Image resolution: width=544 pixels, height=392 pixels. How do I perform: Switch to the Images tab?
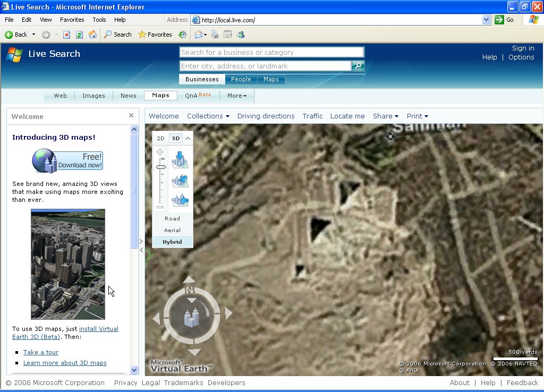tap(93, 96)
